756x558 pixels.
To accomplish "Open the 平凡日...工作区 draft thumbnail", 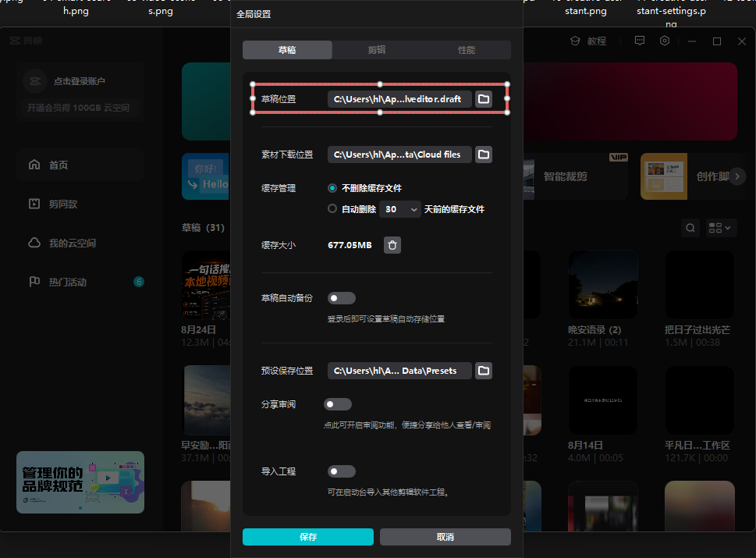I will coord(700,400).
